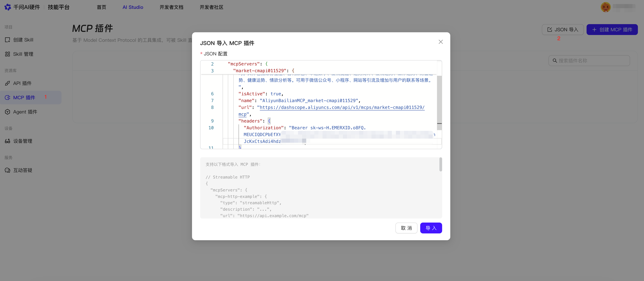644x281 pixels.
Task: Click the "headers" line in JSON editor
Action: tap(255, 121)
